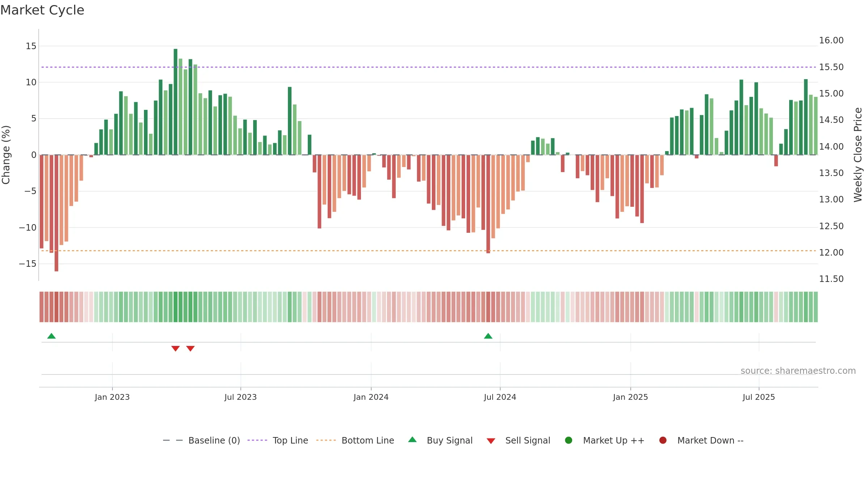Click the buy signal marker before Jul 2024

tap(488, 336)
